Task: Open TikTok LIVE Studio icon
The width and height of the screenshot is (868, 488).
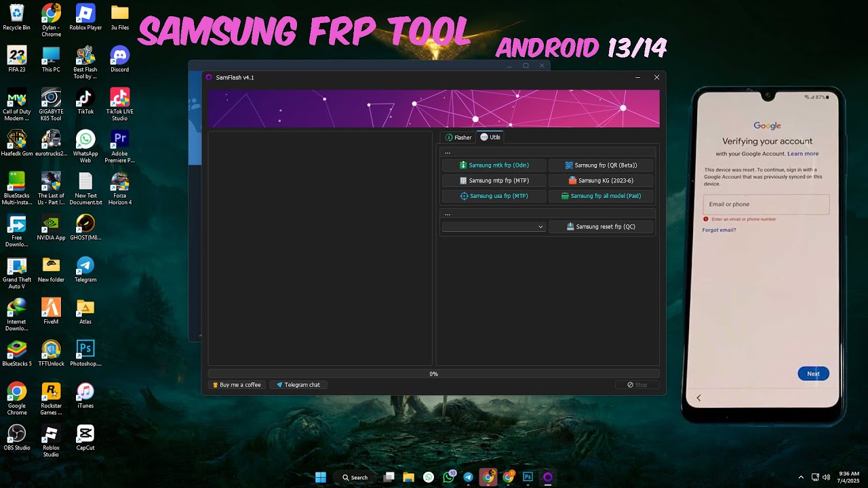Action: pos(120,104)
